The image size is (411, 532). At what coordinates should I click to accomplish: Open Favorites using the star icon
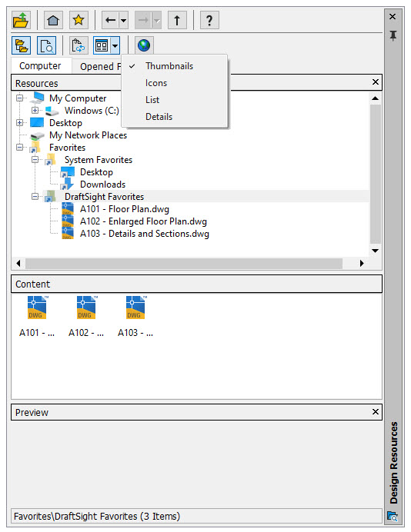79,20
